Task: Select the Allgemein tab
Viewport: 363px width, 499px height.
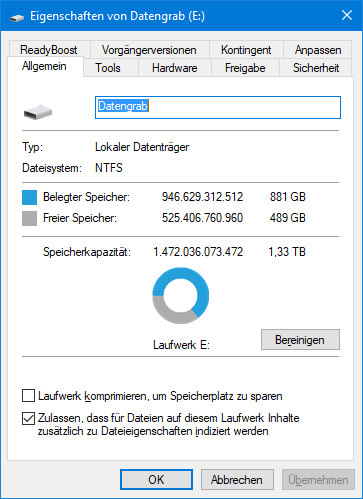Action: pyautogui.click(x=44, y=66)
